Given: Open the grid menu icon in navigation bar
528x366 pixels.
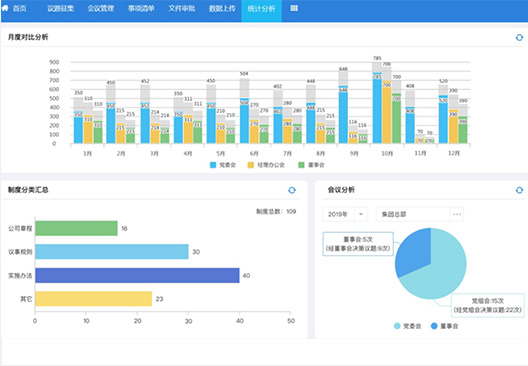Looking at the screenshot, I should [294, 8].
